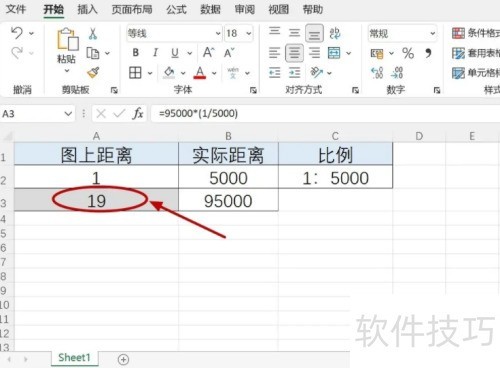Screen dimensions: 500x368
Task: Toggle Italic formatting
Action: (155, 53)
